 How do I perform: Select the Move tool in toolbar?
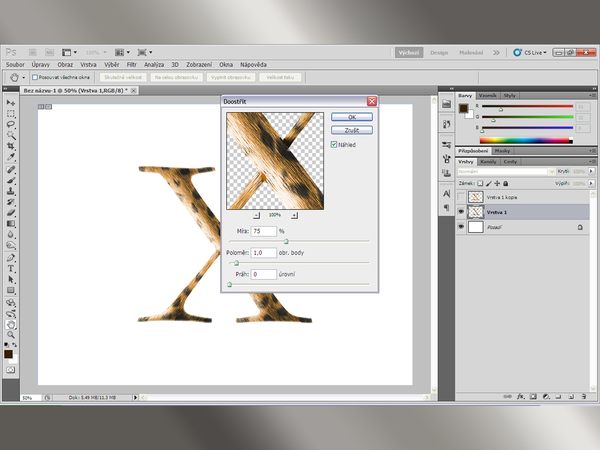(x=11, y=103)
